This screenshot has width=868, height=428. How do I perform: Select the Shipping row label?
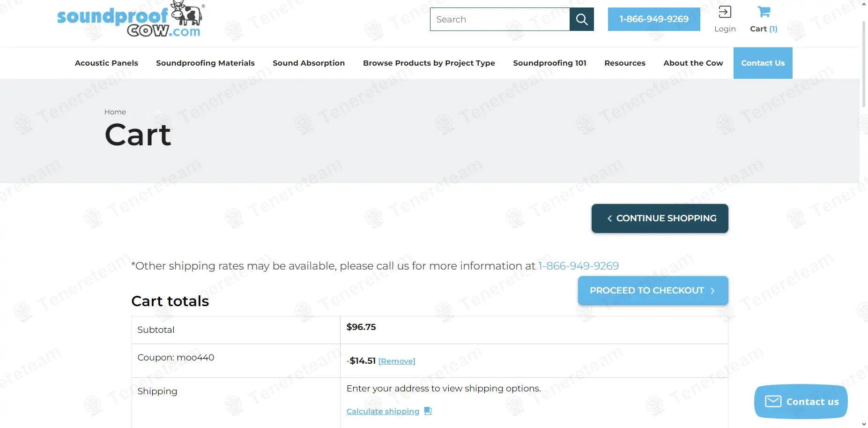157,391
